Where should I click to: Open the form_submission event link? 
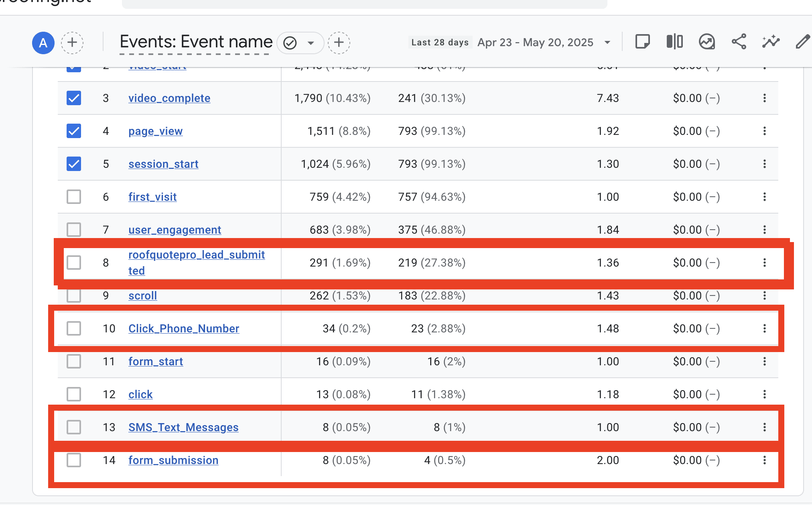pos(173,460)
